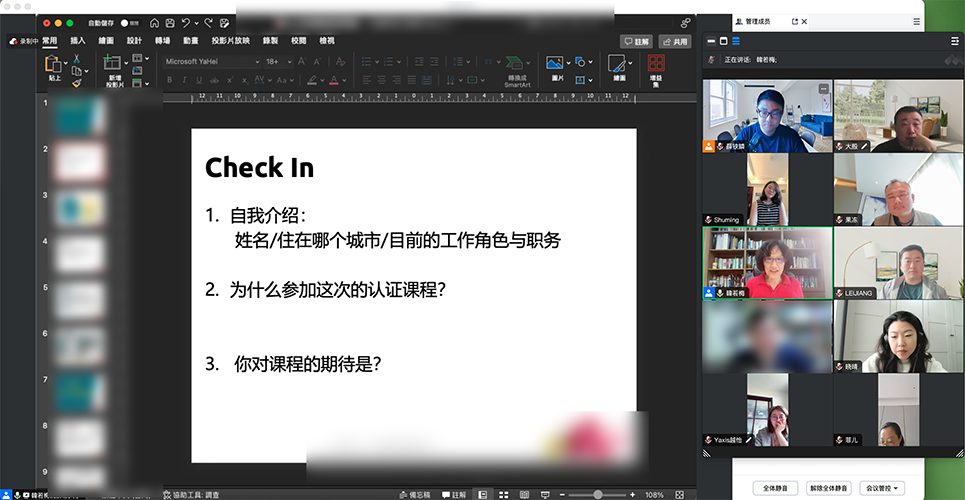
Task: Open the 插入 ribbon tab
Action: pyautogui.click(x=78, y=41)
